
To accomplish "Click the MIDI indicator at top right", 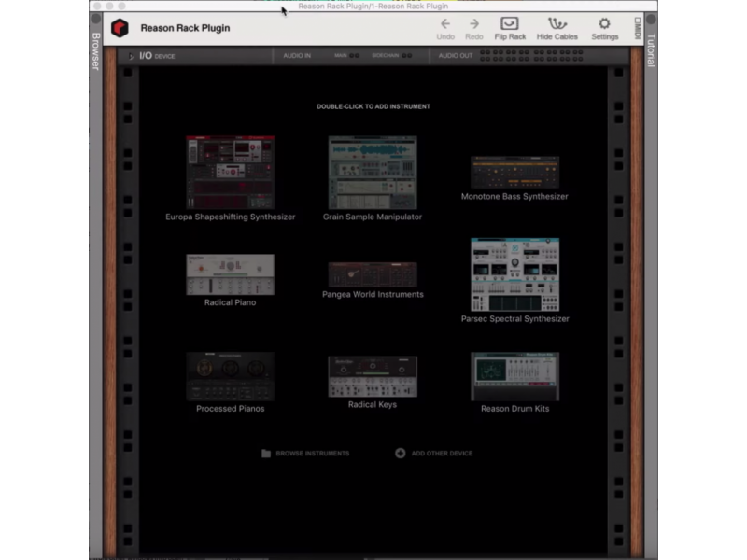I will 638,28.
